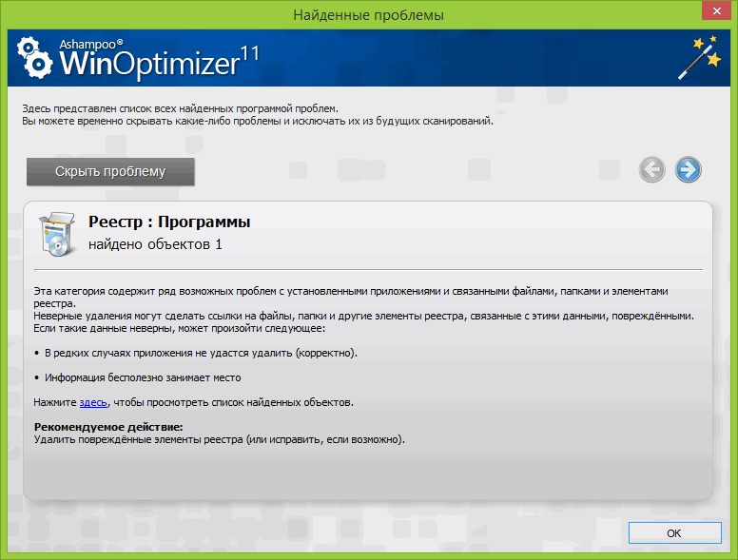This screenshot has height=560, width=738.
Task: Click the blue next arrow button
Action: coord(688,170)
